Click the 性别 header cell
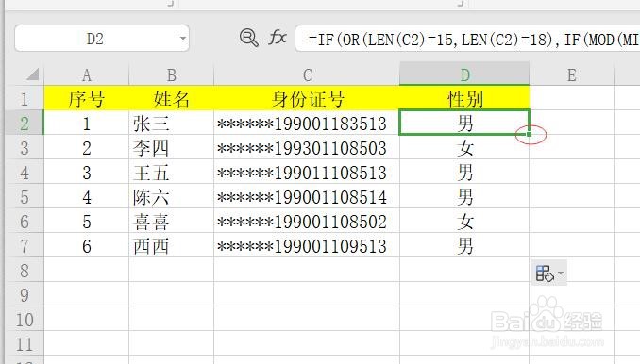This screenshot has width=640, height=364. pyautogui.click(x=464, y=98)
